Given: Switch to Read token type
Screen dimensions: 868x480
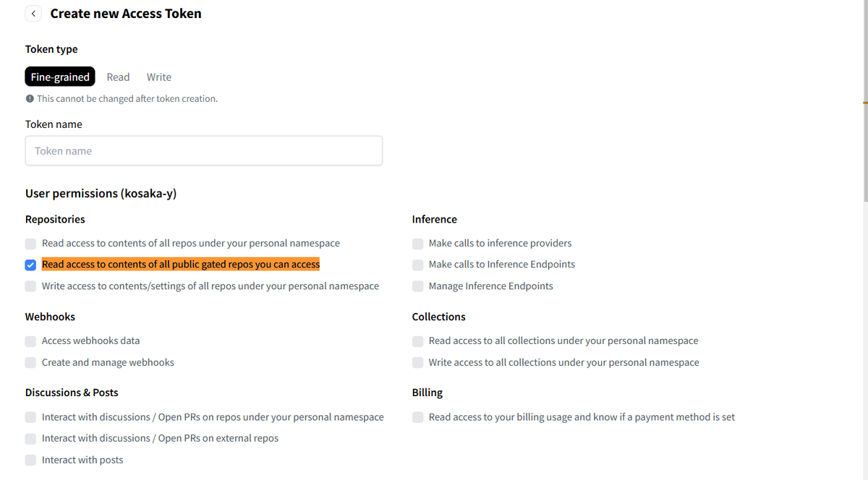Looking at the screenshot, I should (x=118, y=77).
